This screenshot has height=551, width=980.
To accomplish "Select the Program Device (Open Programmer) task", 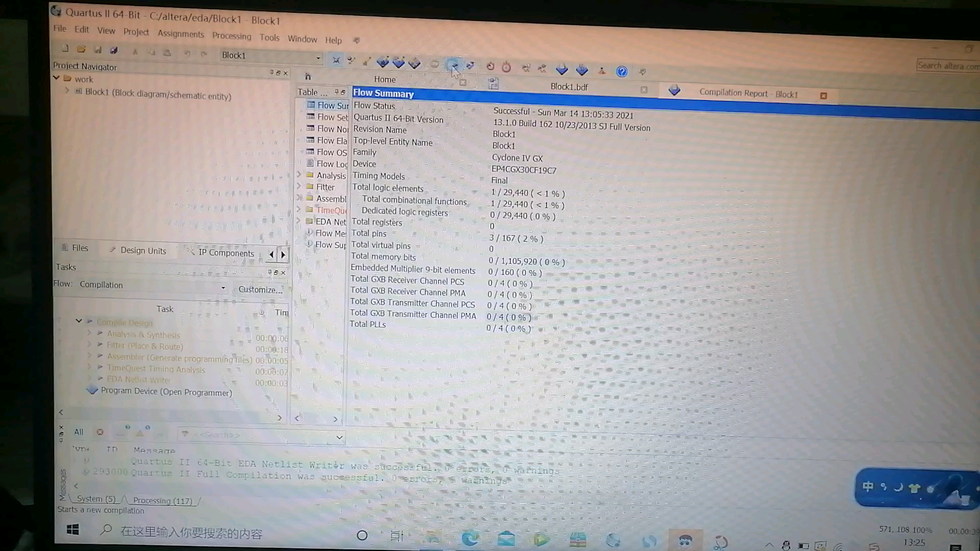I will point(166,392).
